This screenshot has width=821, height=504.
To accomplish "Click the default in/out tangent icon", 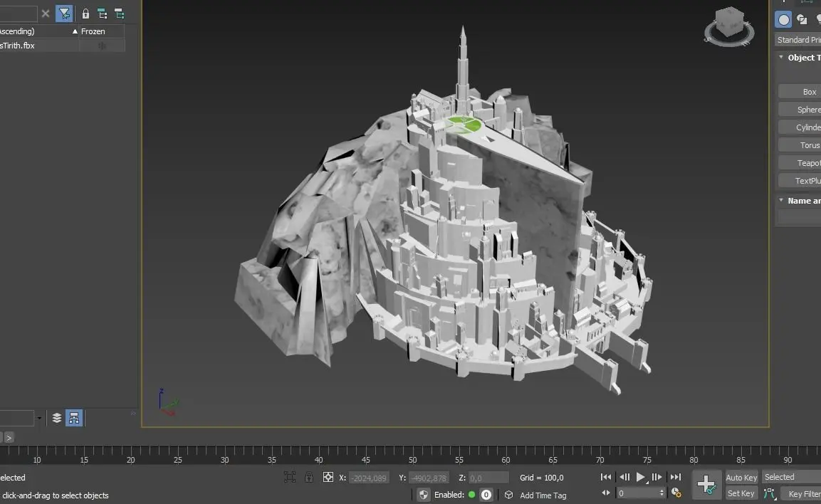I will tap(769, 493).
